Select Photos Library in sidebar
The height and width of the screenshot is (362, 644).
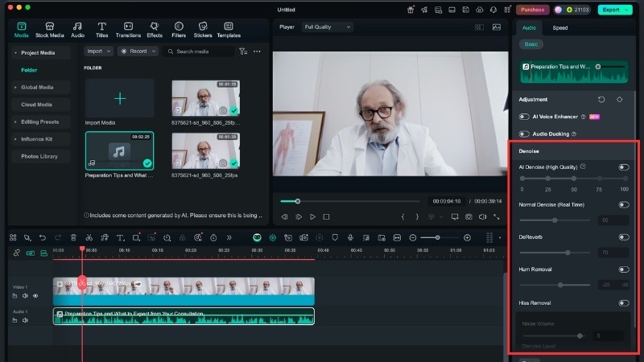click(39, 156)
